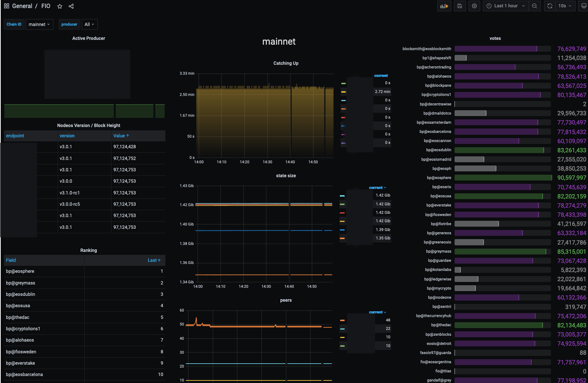588x383 pixels.
Task: Expand the producer All dropdown
Action: click(x=89, y=25)
